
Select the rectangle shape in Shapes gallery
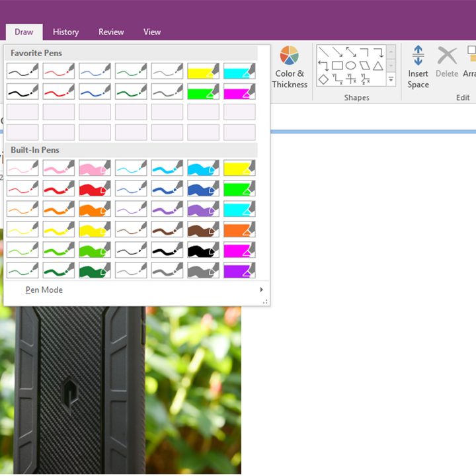click(337, 65)
